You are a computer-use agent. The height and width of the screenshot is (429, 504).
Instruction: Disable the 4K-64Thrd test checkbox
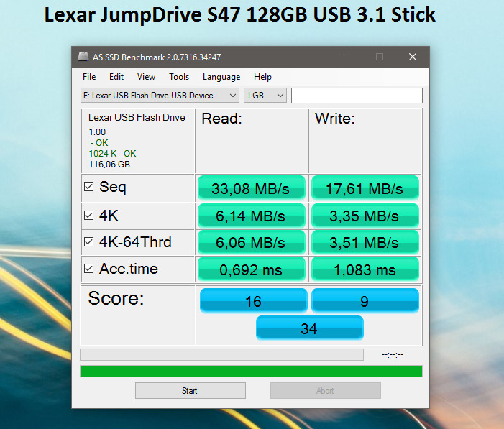[x=88, y=242]
